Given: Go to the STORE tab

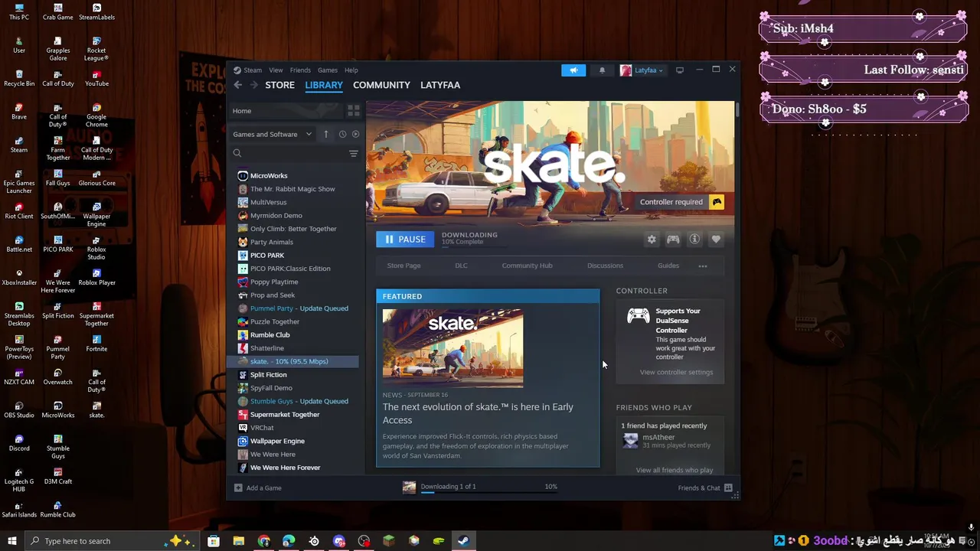Looking at the screenshot, I should click(x=279, y=85).
